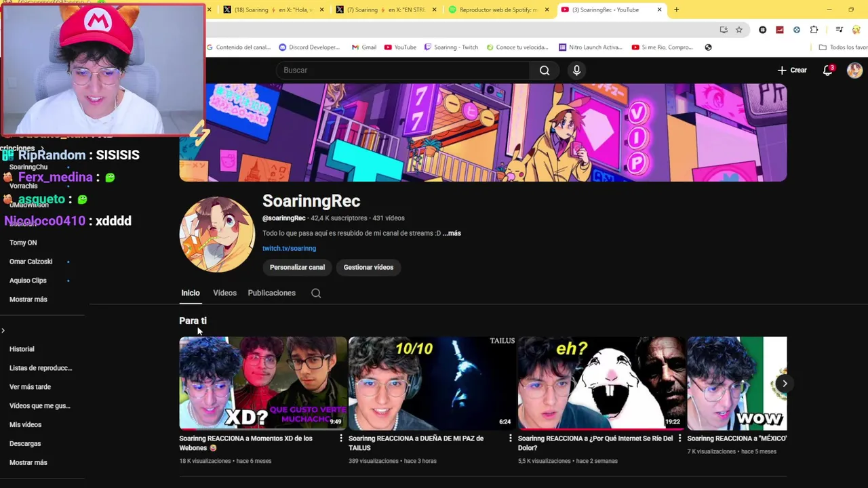This screenshot has height=488, width=868.
Task: Bookmark this page with star icon
Action: [x=739, y=30]
